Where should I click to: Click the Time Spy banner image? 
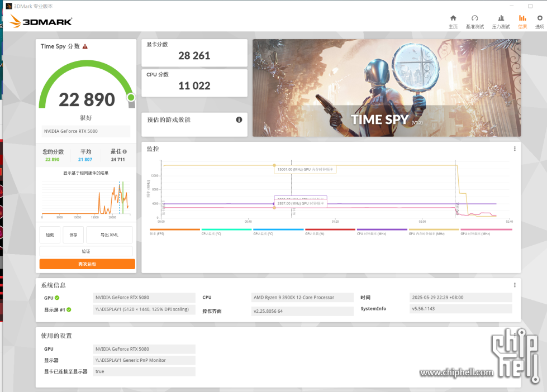click(x=387, y=88)
